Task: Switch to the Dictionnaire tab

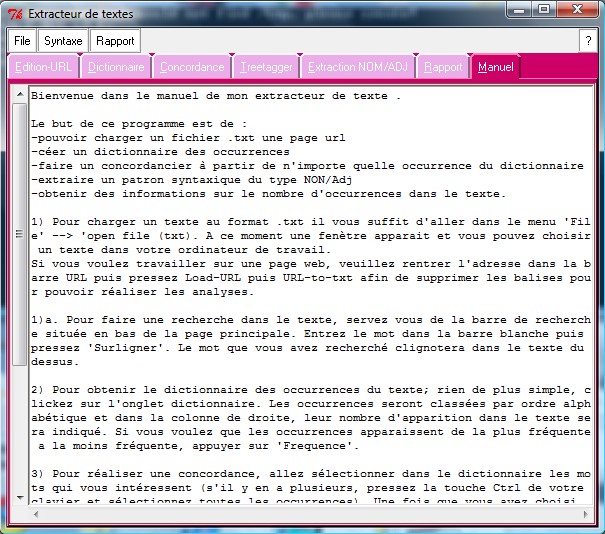Action: (x=116, y=67)
